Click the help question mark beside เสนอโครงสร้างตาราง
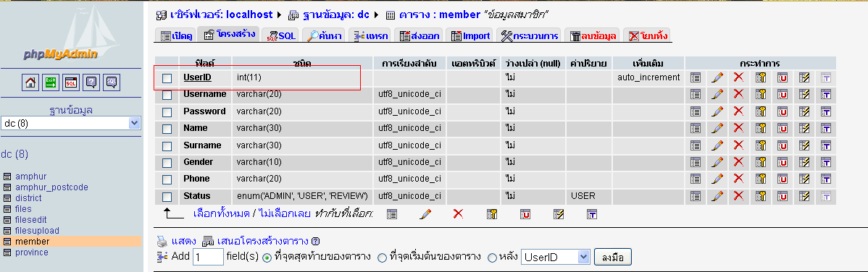This screenshot has width=868, height=272. point(315,242)
